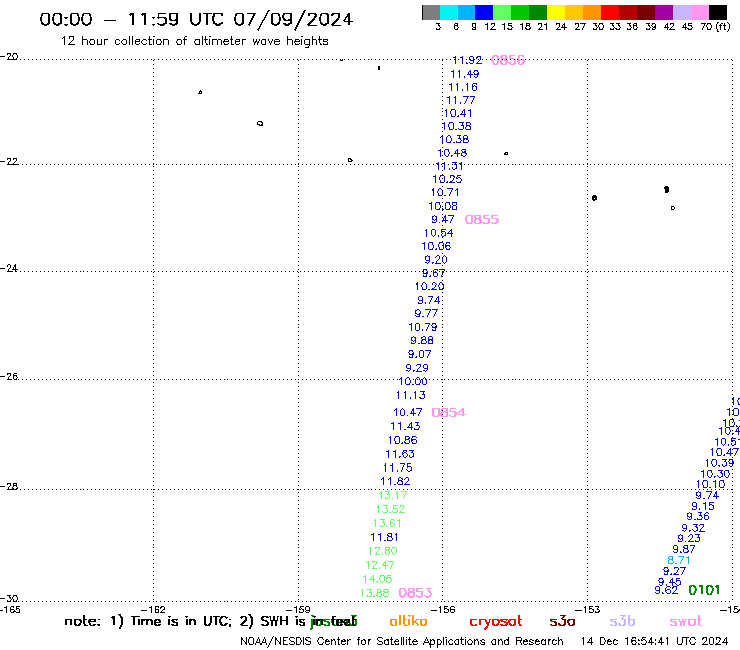Click the green wave height value 12.80
Viewport: 740px width, 650px height.
click(x=382, y=551)
